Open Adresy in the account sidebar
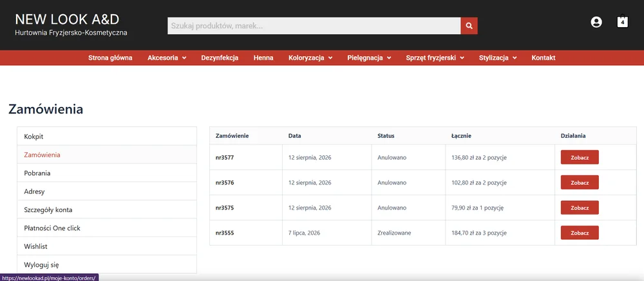644x281 pixels. click(107, 191)
